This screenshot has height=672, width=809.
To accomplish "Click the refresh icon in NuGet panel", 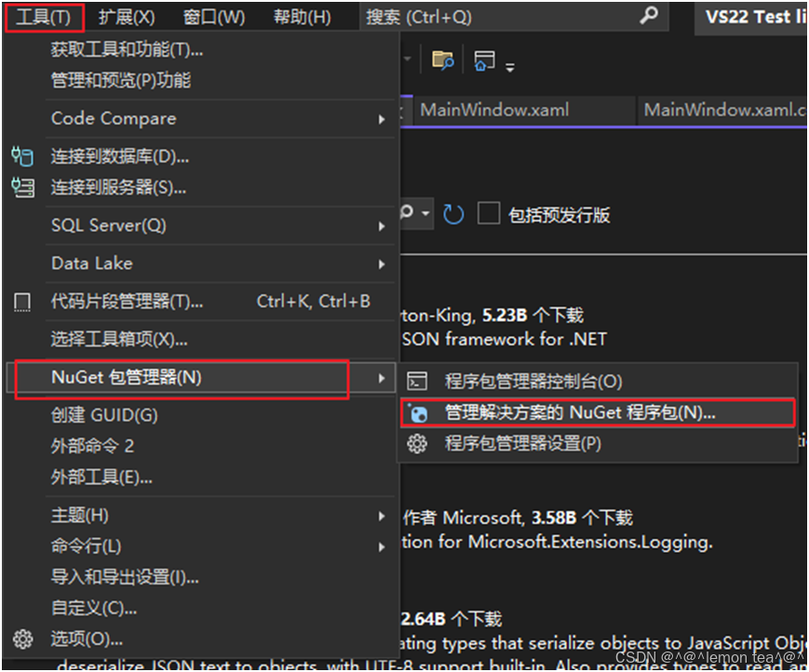I will pyautogui.click(x=453, y=214).
